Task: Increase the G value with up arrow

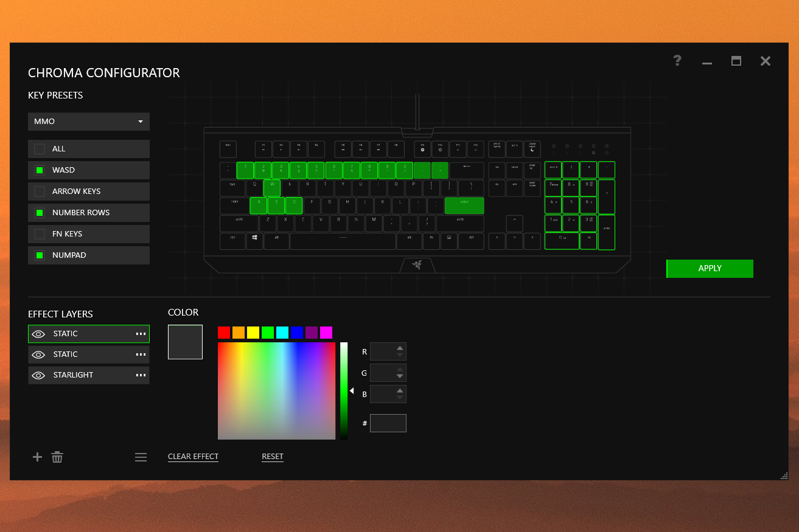Action: pos(400,370)
